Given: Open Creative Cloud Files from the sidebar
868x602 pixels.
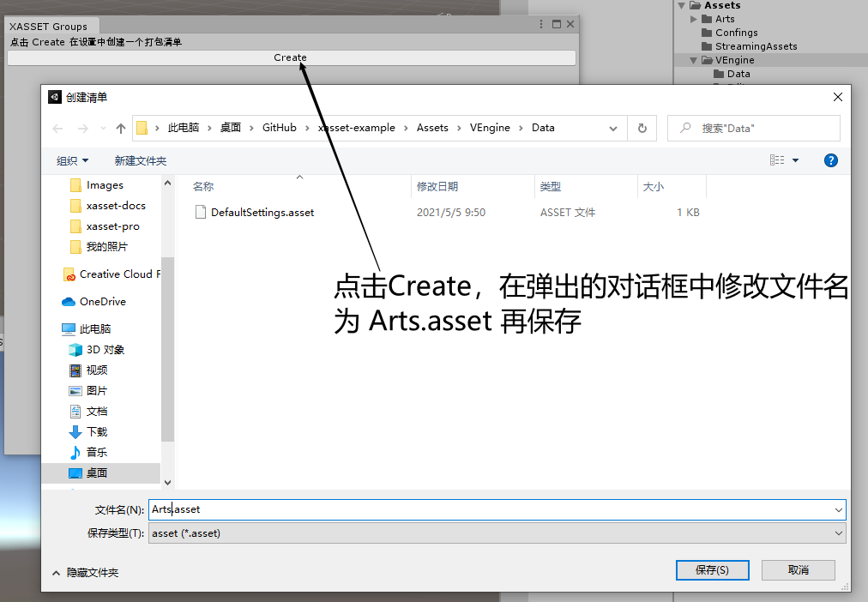Looking at the screenshot, I should pos(110,274).
